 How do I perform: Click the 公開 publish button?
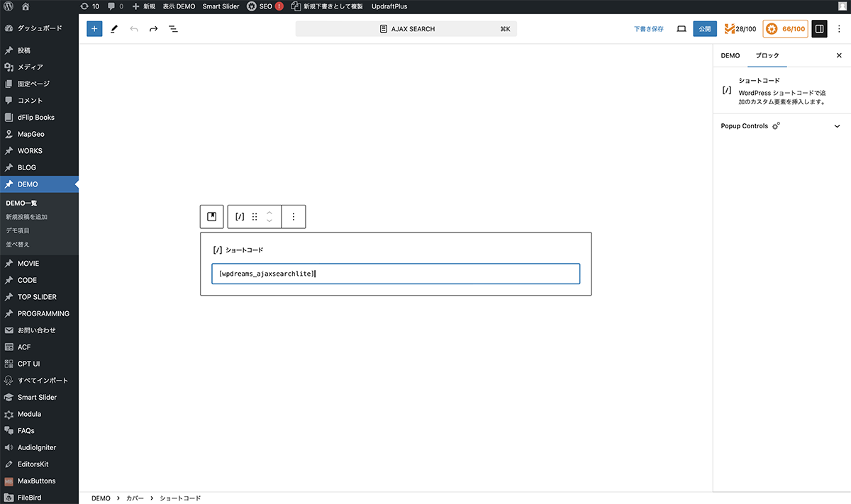704,29
